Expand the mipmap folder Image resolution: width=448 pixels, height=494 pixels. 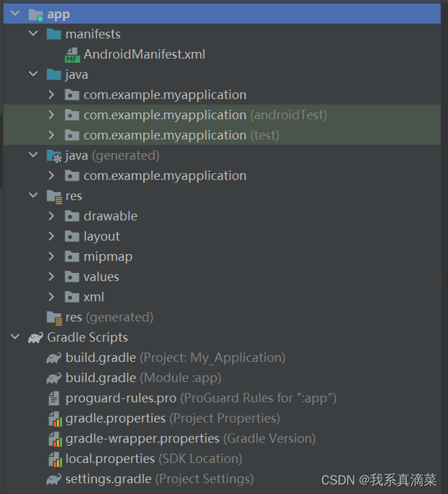pos(51,257)
